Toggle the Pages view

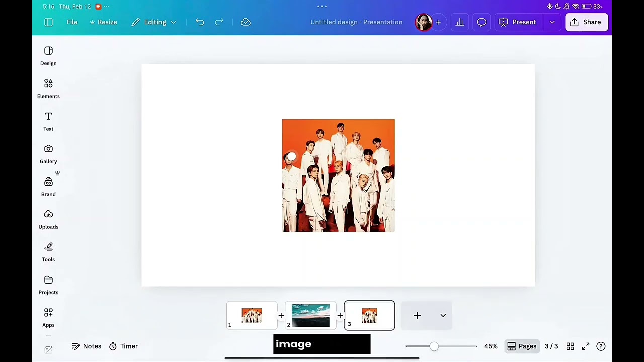click(522, 346)
